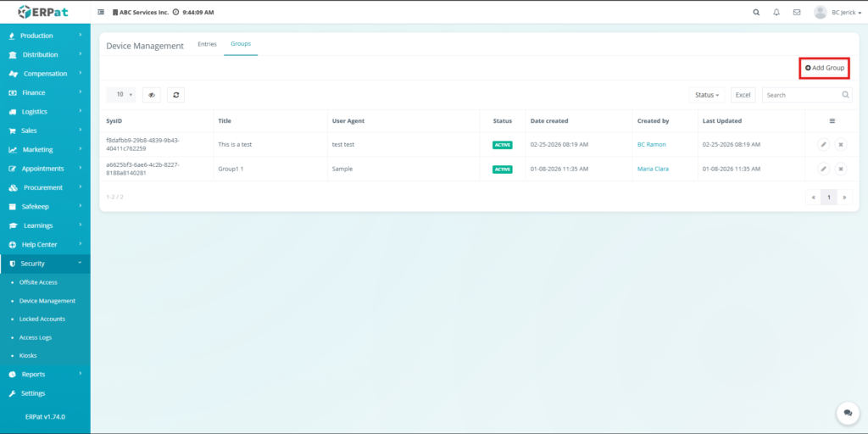
Task: Click the refresh table icon button
Action: pyautogui.click(x=175, y=95)
